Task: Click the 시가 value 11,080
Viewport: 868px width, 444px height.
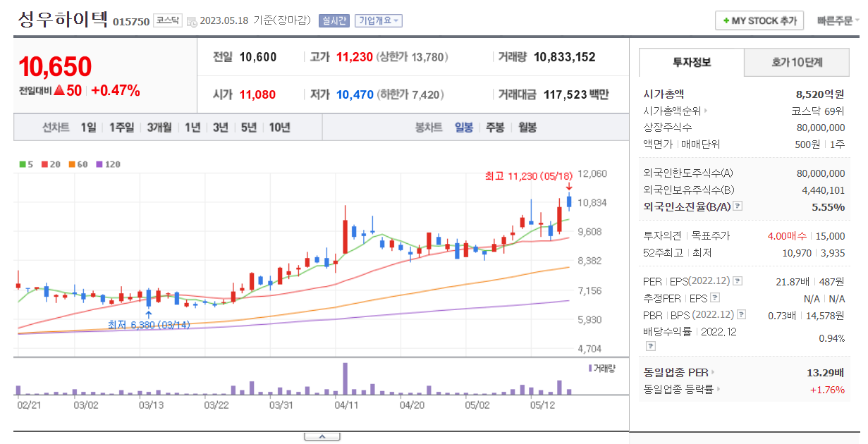Action: 258,94
